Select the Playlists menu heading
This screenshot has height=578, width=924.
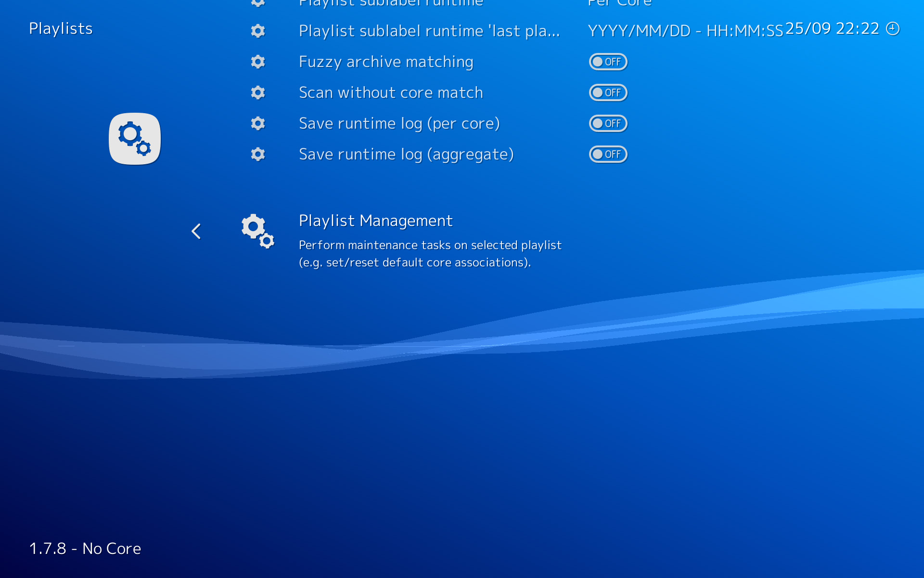click(x=61, y=28)
